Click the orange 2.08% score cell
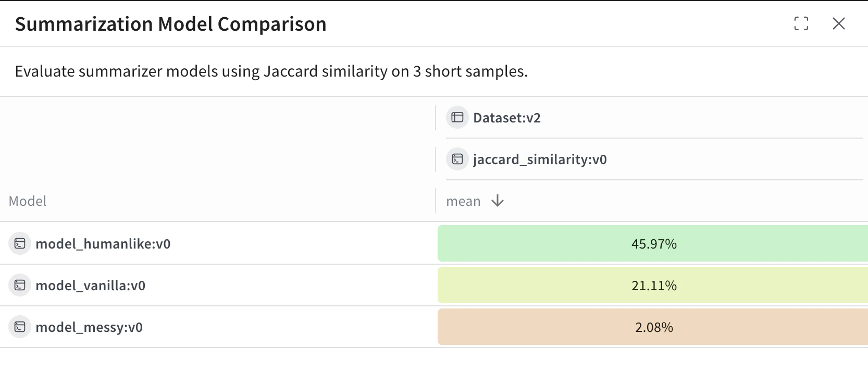 point(653,327)
